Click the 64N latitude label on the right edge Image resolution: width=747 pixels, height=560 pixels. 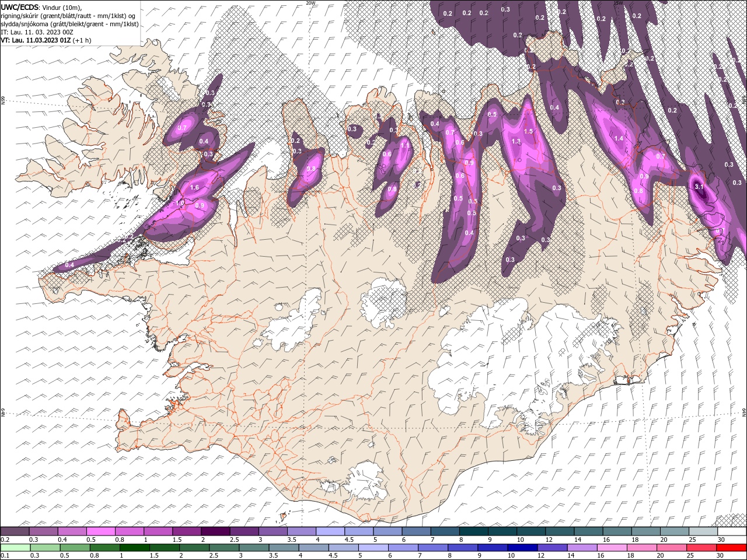click(744, 412)
